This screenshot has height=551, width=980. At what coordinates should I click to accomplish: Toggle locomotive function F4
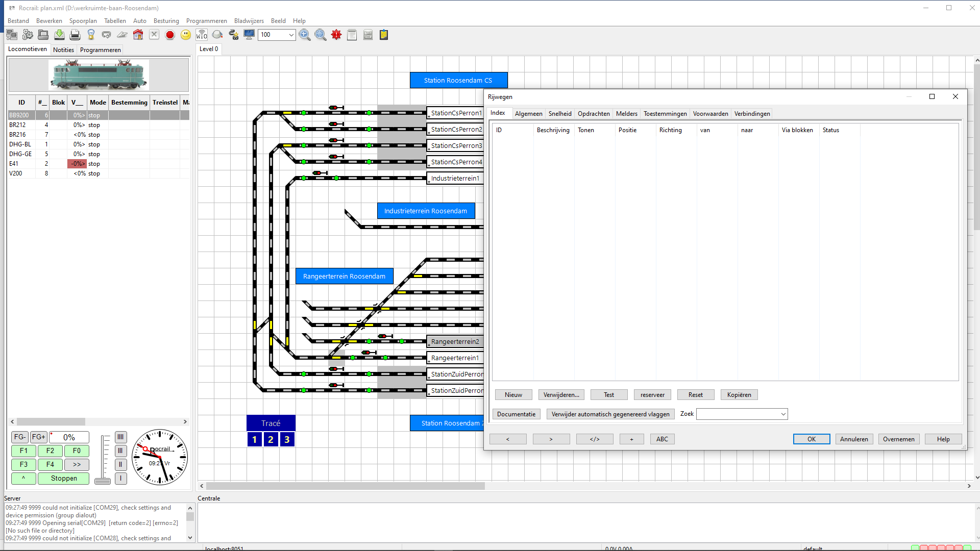(x=50, y=464)
